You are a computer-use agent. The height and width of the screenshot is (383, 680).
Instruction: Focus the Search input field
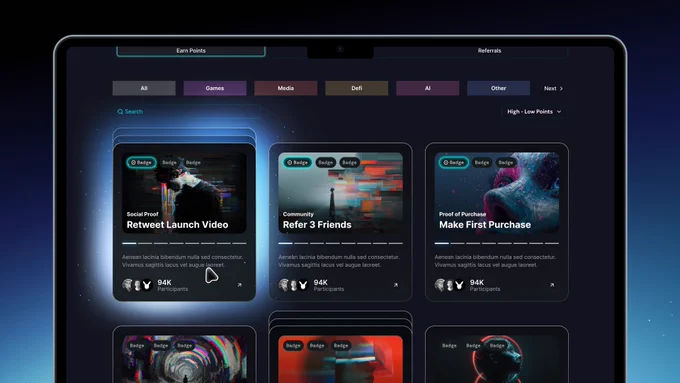tap(186, 112)
